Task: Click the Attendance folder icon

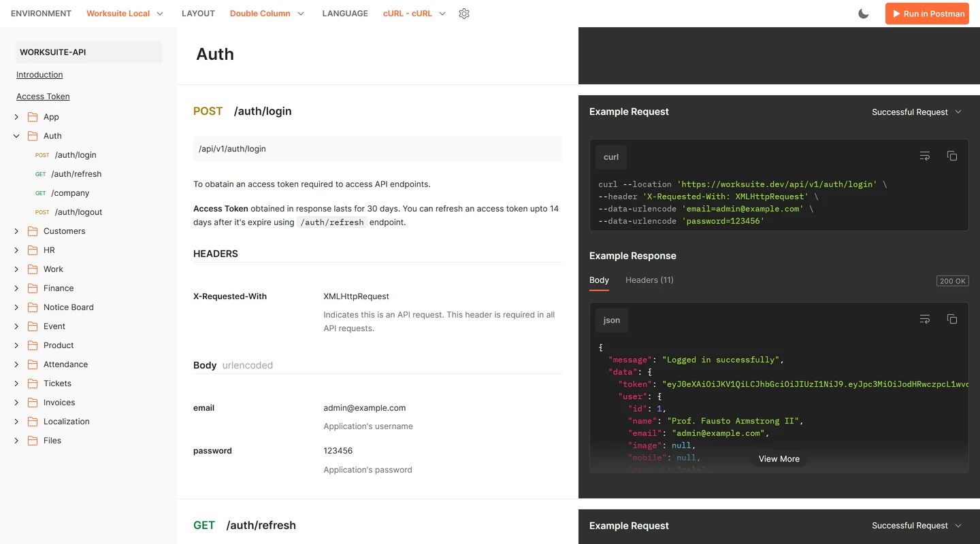Action: pos(33,364)
